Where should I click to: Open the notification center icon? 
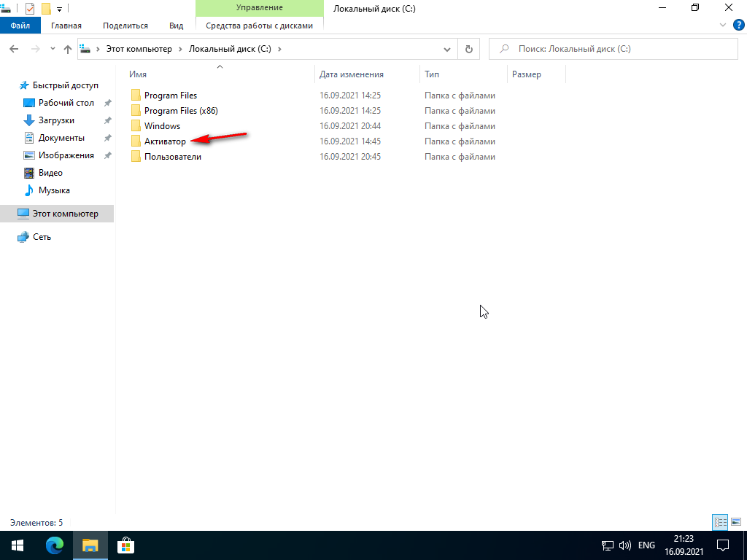coord(723,545)
